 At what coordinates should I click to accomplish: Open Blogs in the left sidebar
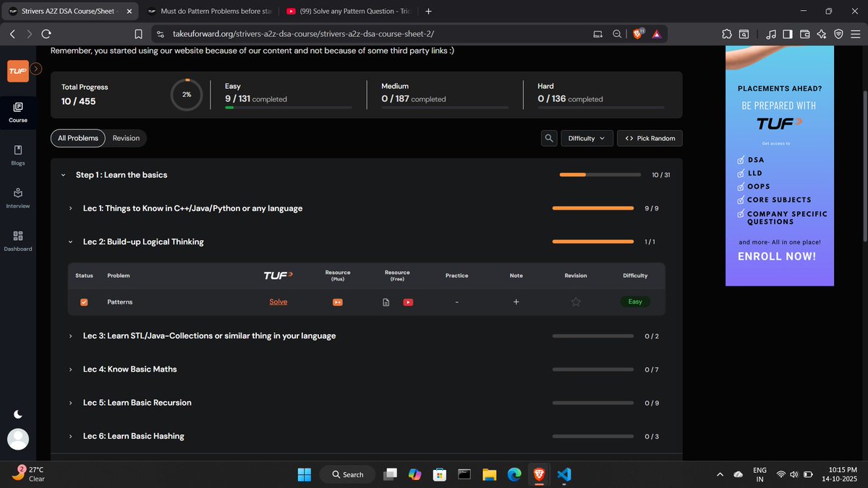click(x=18, y=155)
